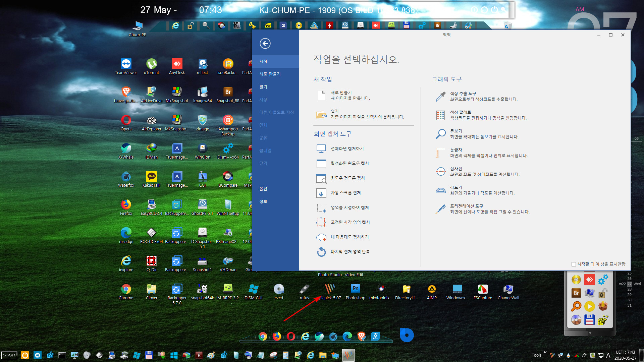Screen dimensions: 644x362
Task: Choose 윈도우 컨트롤 캡처
Action: pos(340,178)
